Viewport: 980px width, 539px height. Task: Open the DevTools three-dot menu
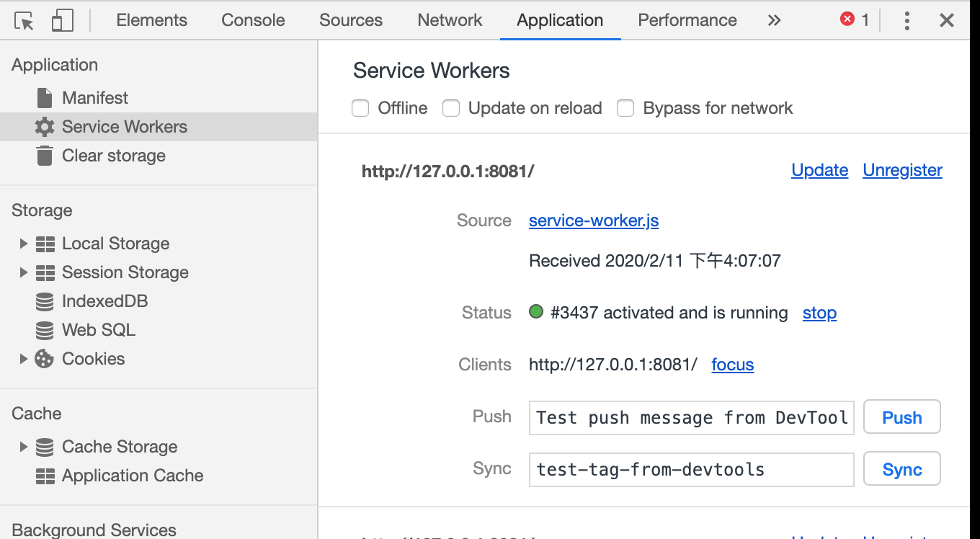point(906,20)
